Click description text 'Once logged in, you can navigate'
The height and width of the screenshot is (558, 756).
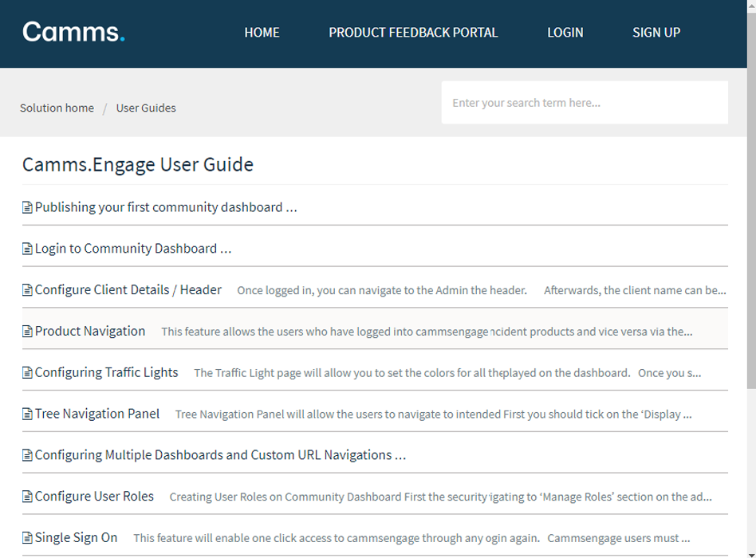[481, 291]
